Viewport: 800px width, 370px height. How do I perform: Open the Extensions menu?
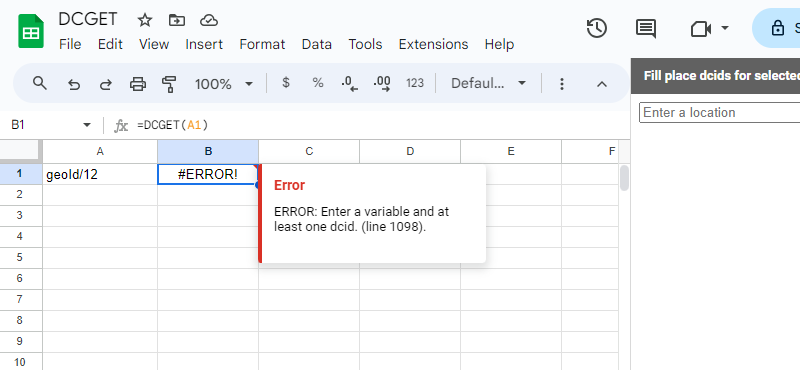click(x=433, y=44)
